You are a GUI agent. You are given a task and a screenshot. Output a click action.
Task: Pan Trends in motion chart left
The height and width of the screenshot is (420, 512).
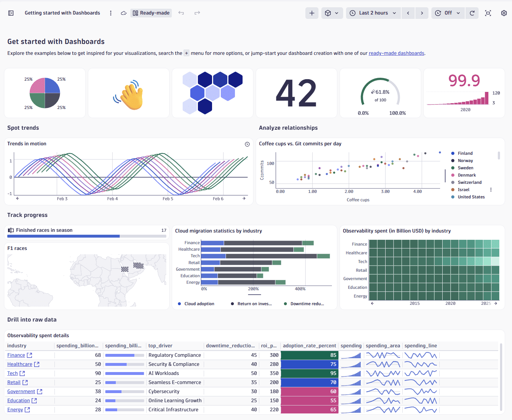tap(17, 198)
